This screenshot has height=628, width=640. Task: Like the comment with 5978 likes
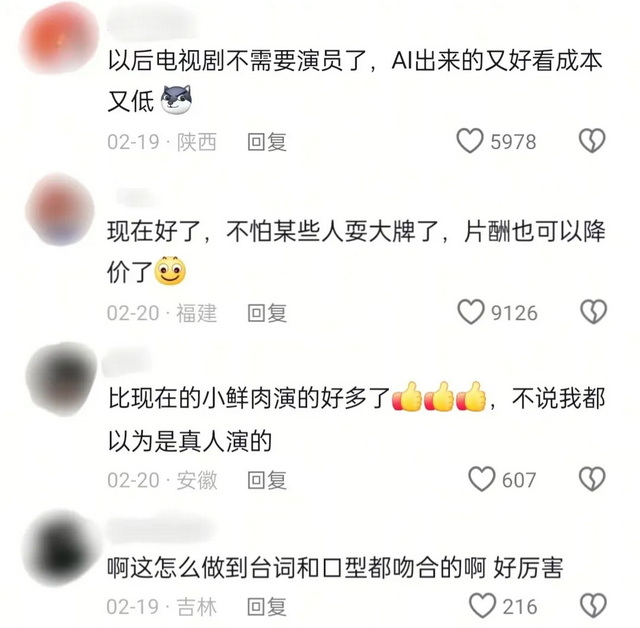470,141
